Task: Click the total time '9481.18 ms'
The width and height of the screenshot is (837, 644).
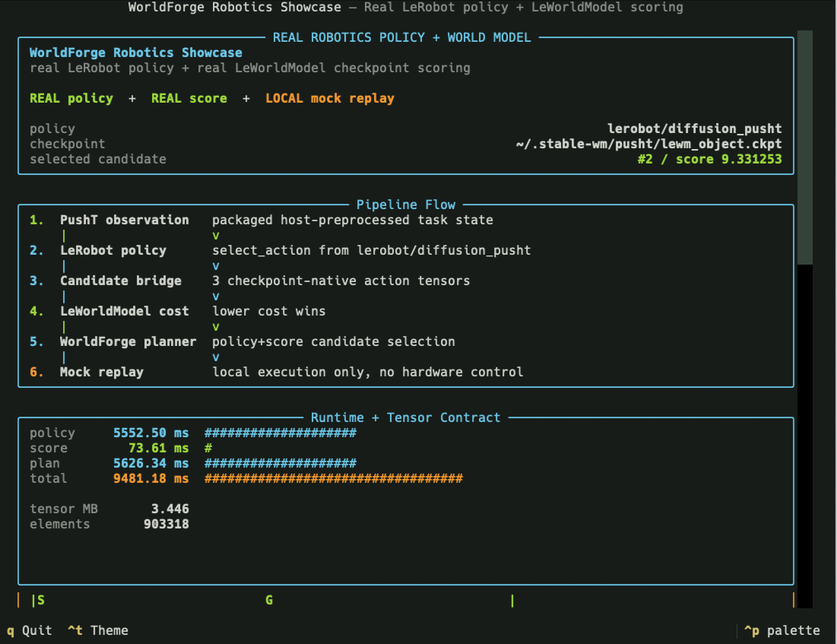Action: 151,478
